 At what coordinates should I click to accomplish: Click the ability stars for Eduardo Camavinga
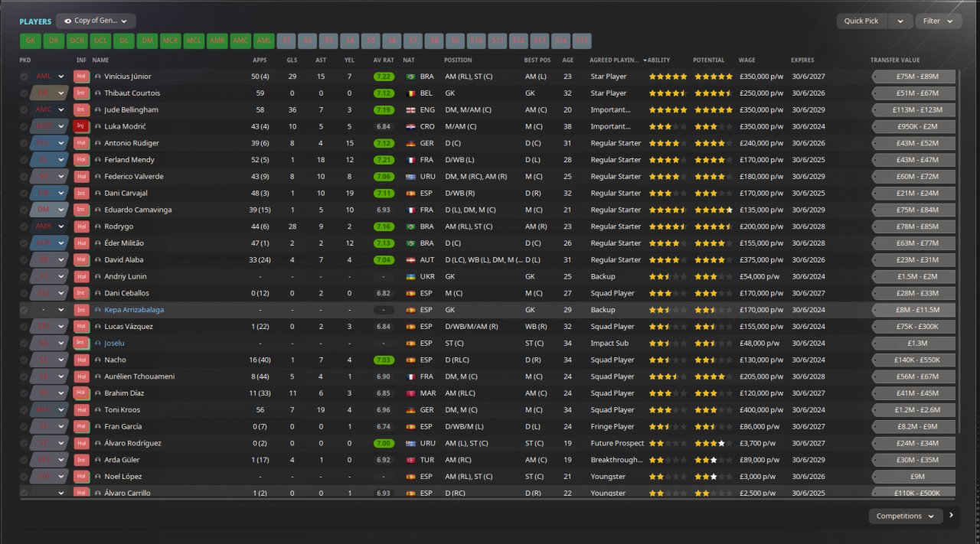coord(668,210)
